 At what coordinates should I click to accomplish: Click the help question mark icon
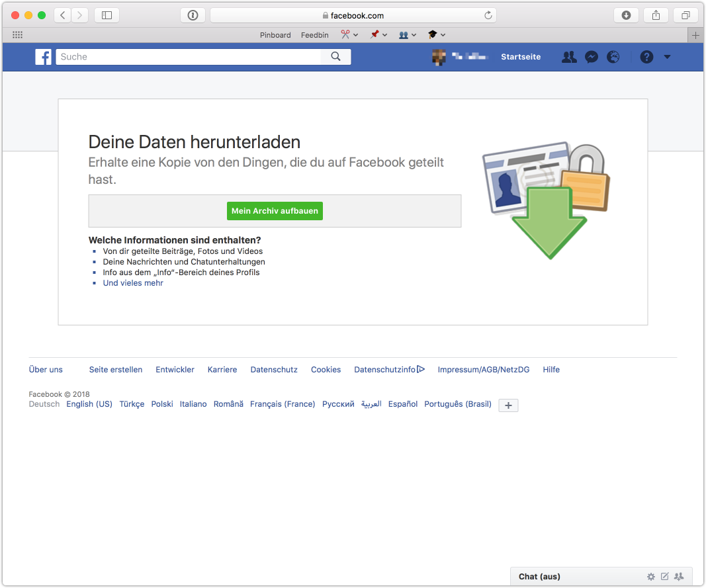tap(646, 57)
